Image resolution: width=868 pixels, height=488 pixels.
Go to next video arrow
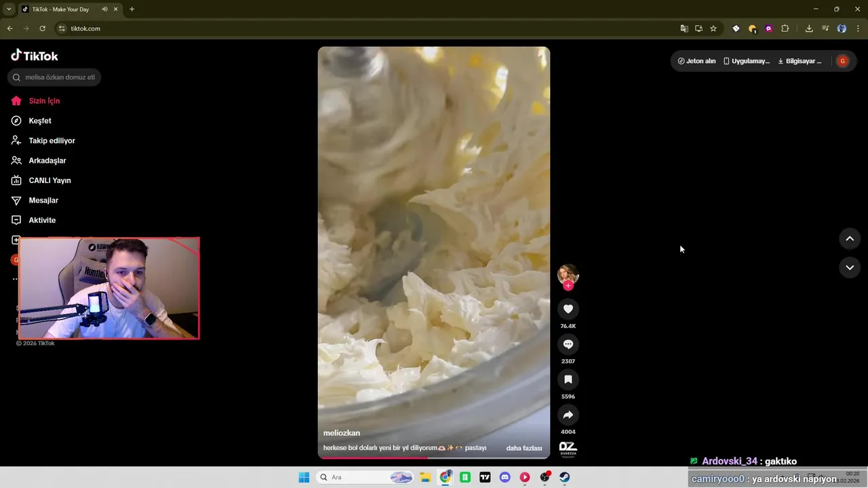(850, 268)
